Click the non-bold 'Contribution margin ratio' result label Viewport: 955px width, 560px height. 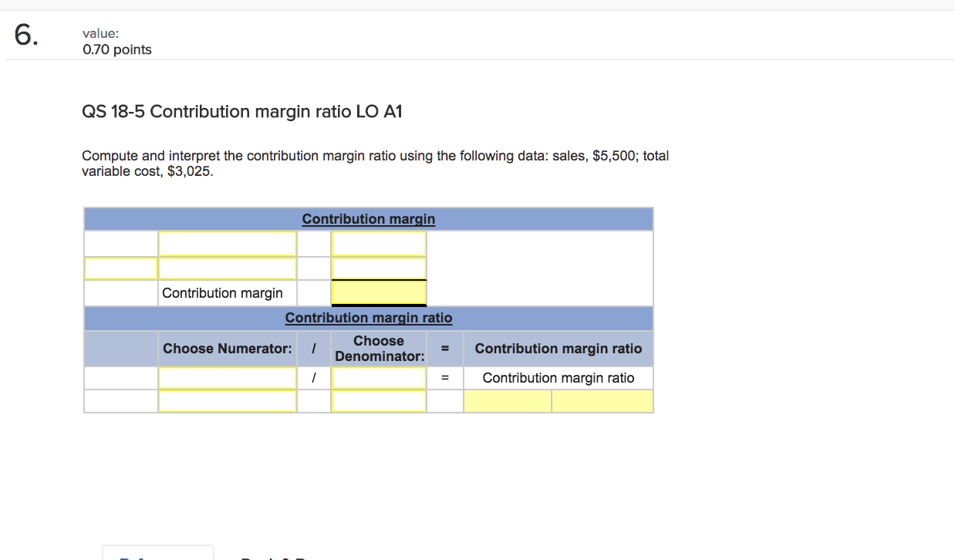[x=558, y=378]
